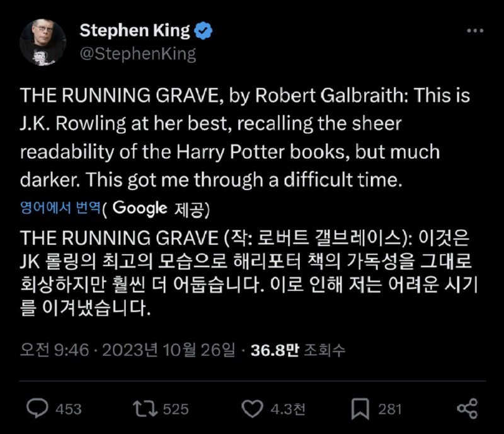Open the share icon
This screenshot has width=504, height=434.
tap(467, 409)
